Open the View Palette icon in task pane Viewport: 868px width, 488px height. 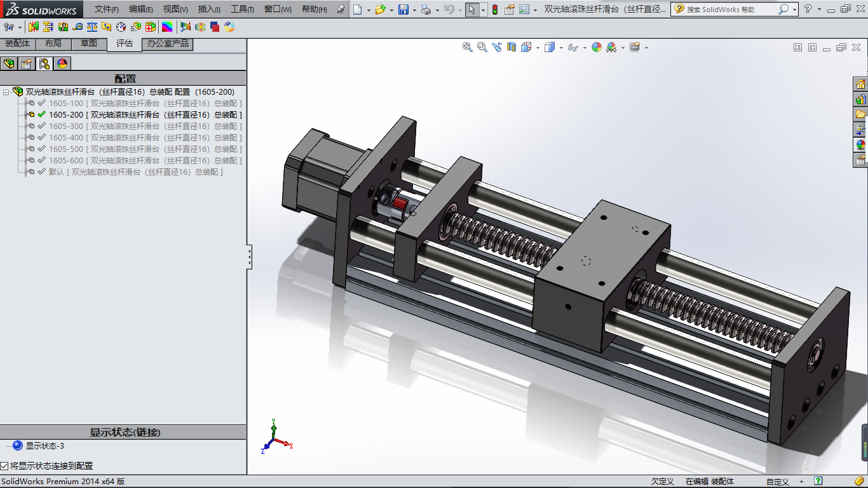tap(860, 130)
